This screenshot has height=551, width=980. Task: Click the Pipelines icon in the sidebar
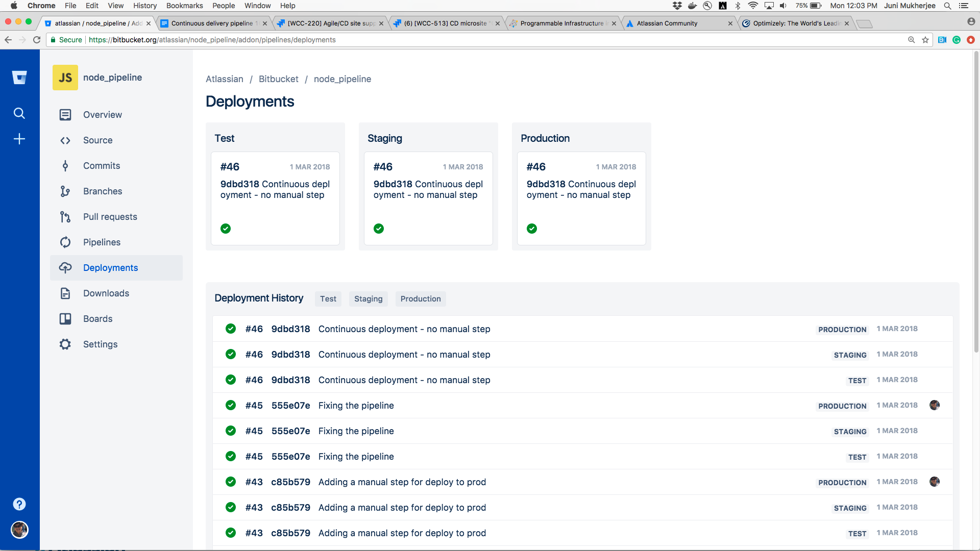coord(65,242)
